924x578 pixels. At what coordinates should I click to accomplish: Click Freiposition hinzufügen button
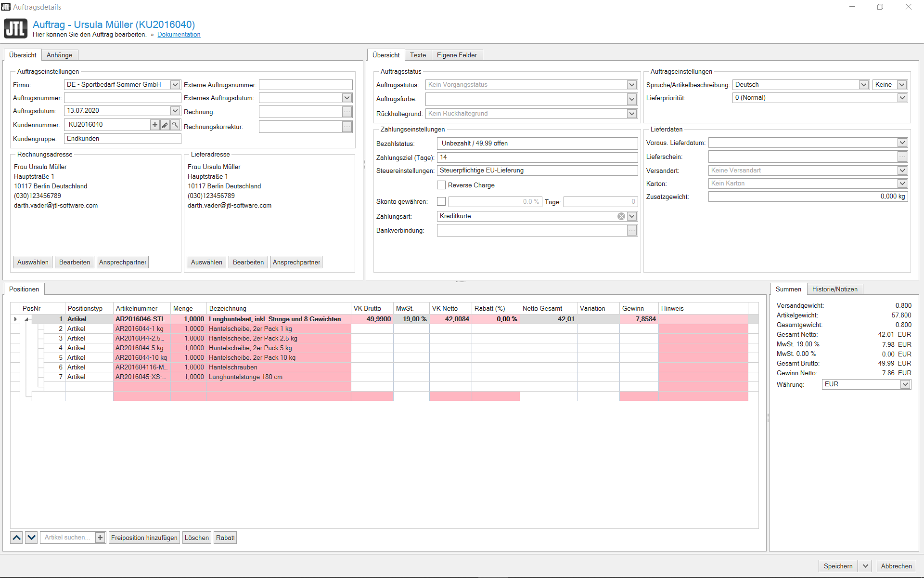(144, 538)
